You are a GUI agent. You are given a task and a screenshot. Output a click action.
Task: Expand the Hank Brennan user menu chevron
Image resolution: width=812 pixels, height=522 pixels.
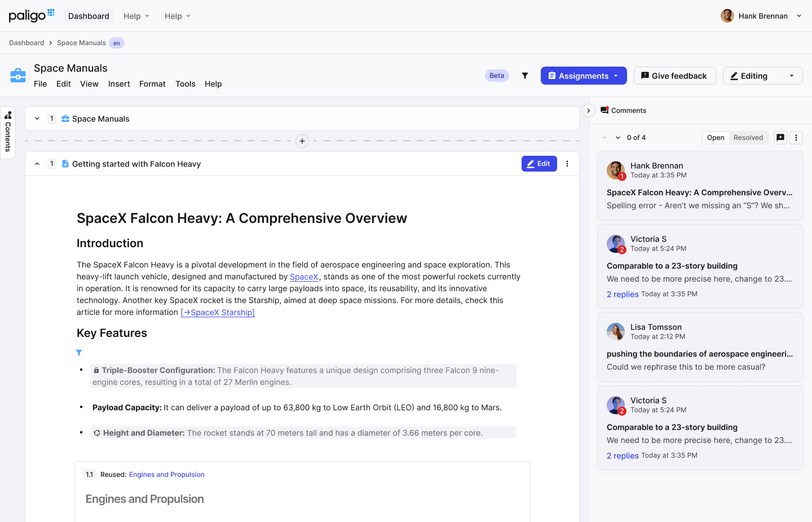coord(799,16)
